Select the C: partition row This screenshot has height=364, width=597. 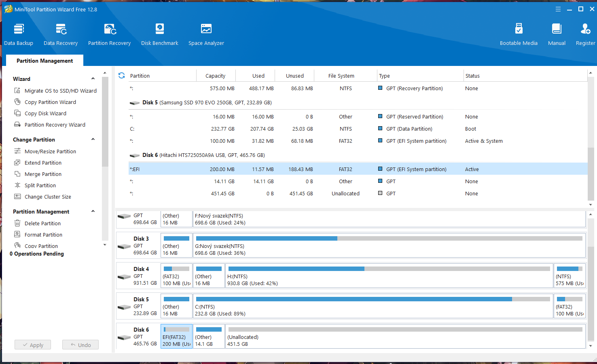pos(283,129)
